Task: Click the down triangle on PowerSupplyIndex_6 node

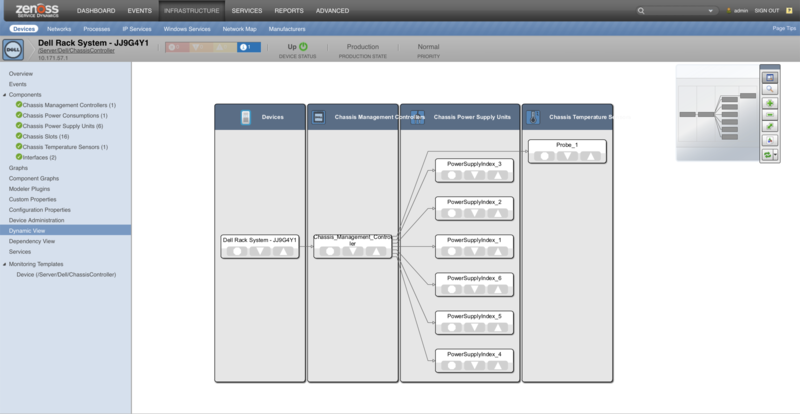Action: 474,289
